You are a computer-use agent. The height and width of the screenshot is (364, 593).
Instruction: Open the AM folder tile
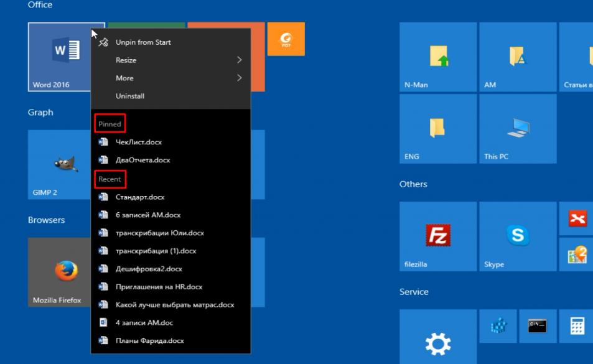coord(516,57)
